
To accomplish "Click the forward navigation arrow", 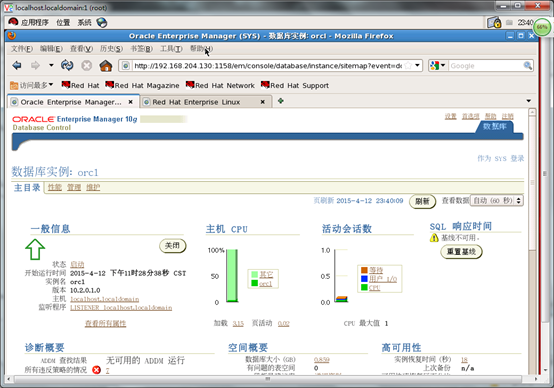I will coord(35,65).
